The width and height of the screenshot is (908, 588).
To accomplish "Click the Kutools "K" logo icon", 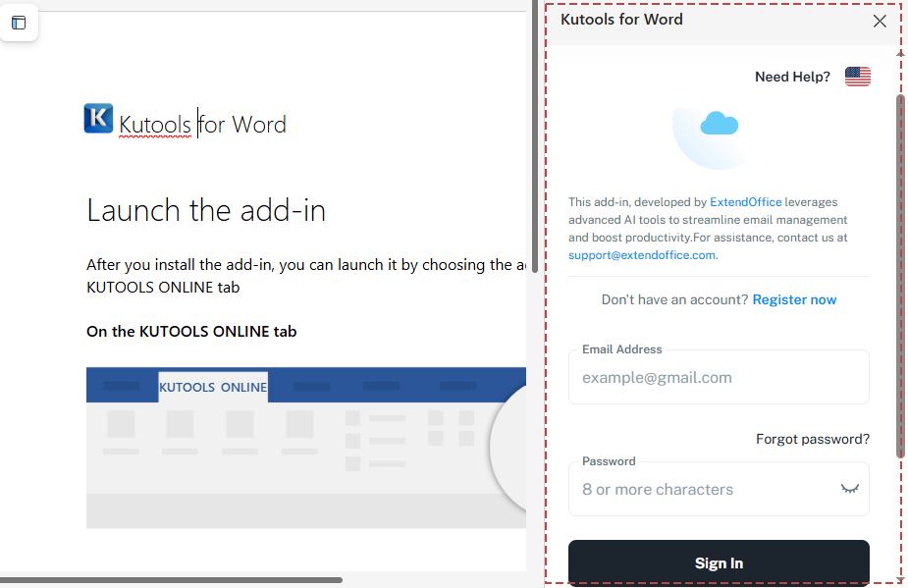I will coord(97,118).
